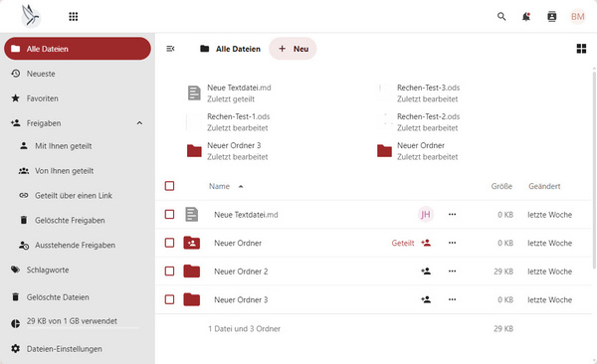
Task: Open the three-dot menu for Neuer Ordner 2
Action: [x=452, y=272]
